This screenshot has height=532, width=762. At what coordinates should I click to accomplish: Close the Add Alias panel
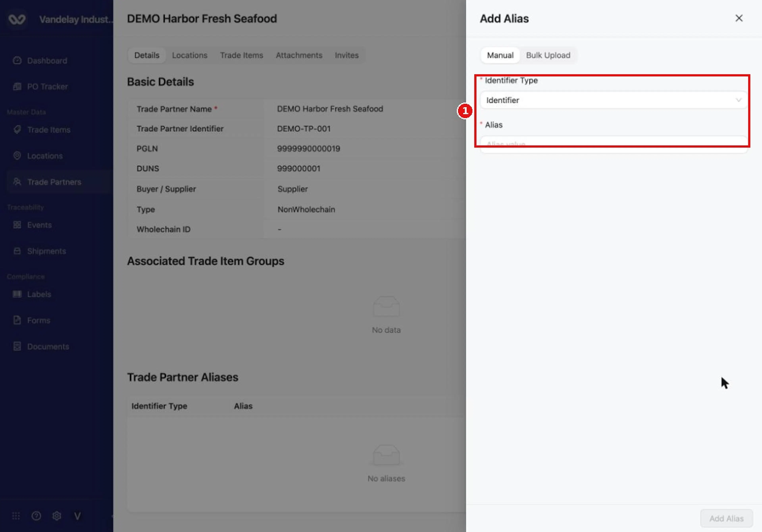(x=739, y=18)
